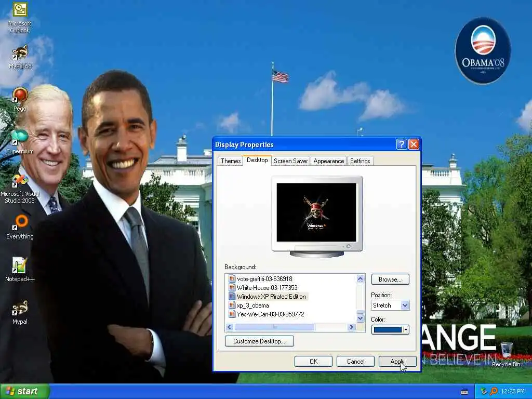
Task: Select the Microsoft Visual Studio 2008 shortcut
Action: (x=20, y=188)
